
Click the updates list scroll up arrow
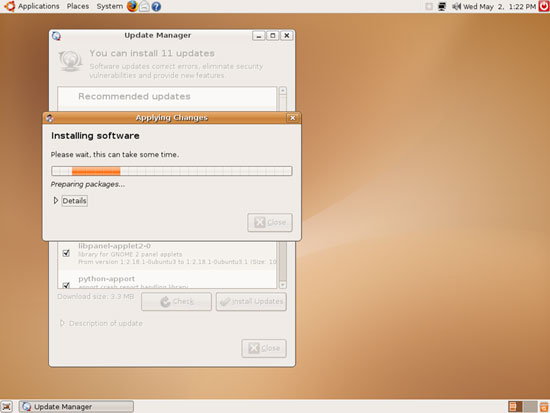283,91
